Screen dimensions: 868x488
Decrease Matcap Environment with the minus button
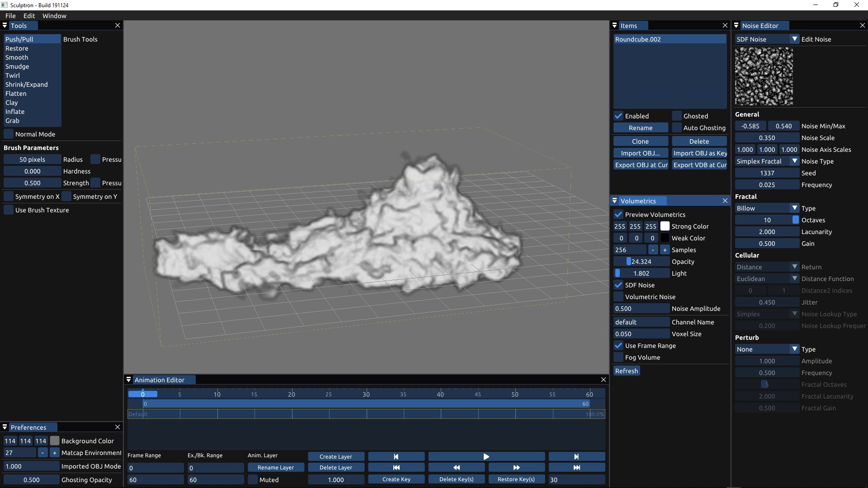pos(42,453)
